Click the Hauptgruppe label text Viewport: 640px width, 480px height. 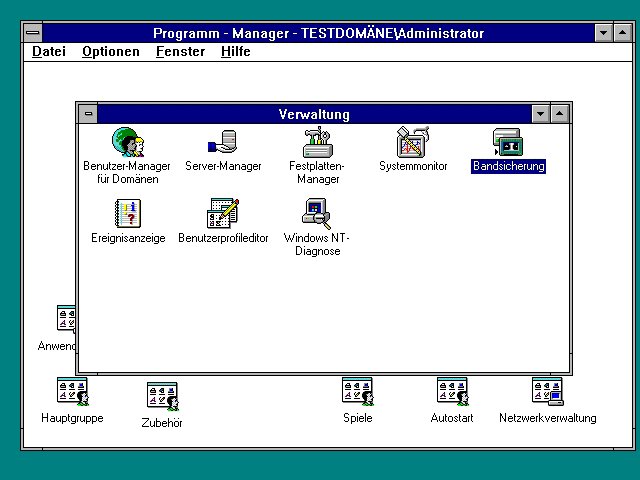(x=72, y=418)
